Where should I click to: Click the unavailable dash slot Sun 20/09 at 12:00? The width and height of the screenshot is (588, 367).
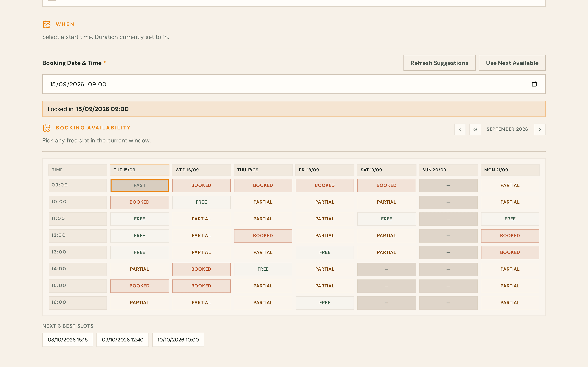[448, 236]
